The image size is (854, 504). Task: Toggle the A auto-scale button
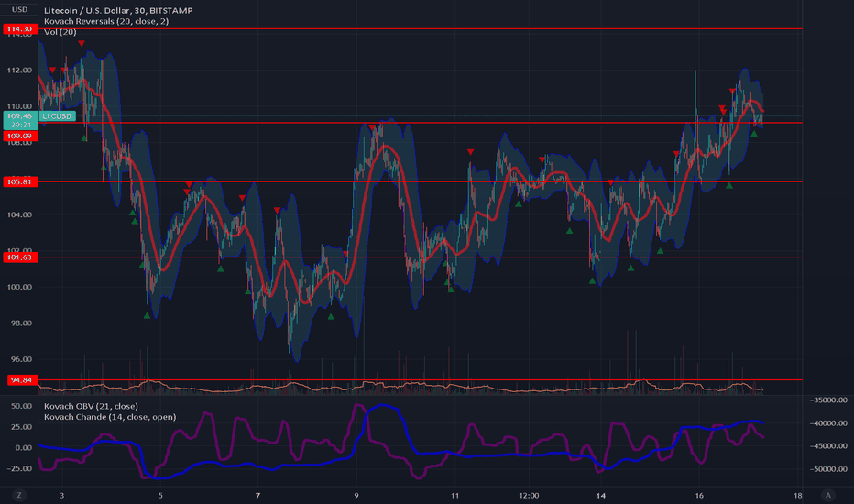(x=828, y=495)
